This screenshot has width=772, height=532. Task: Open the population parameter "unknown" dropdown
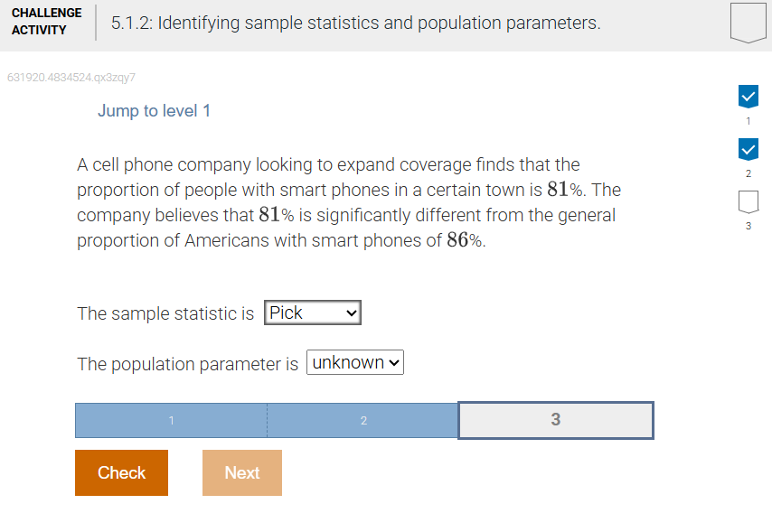pyautogui.click(x=354, y=362)
